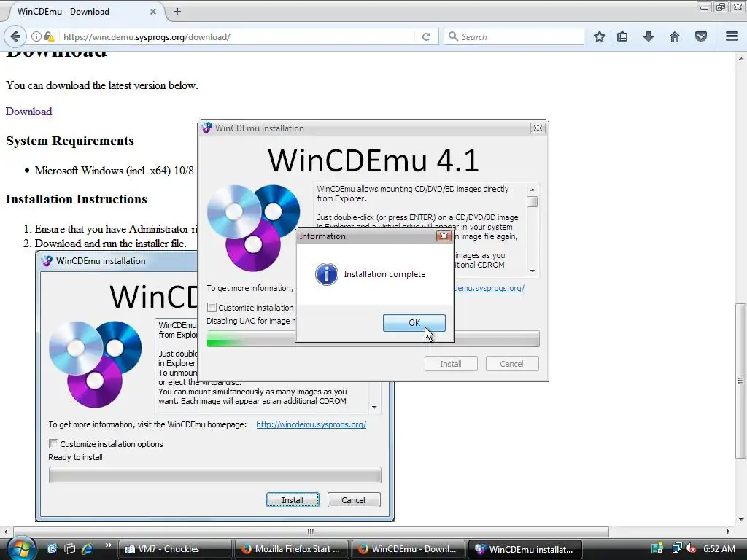Screen dimensions: 747x560
Task: Close the WinCDEmu installation window
Action: tap(538, 128)
